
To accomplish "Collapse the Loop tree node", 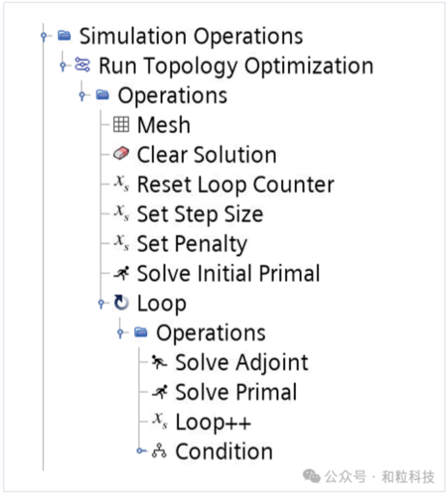I will coord(101,304).
